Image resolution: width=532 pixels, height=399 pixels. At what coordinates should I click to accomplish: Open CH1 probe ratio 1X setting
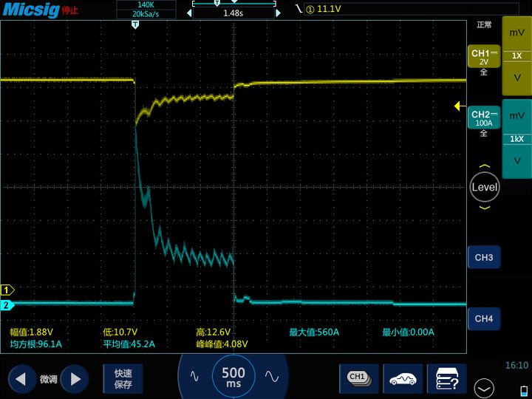tap(516, 55)
